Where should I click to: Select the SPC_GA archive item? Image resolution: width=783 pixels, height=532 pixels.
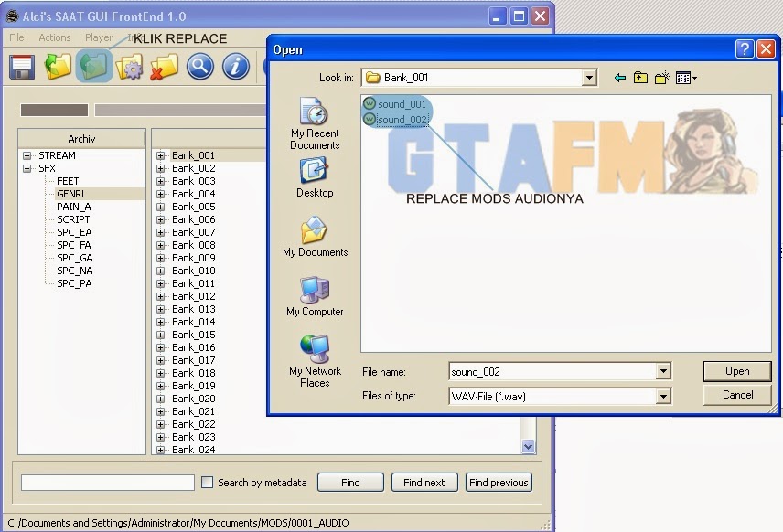75,258
